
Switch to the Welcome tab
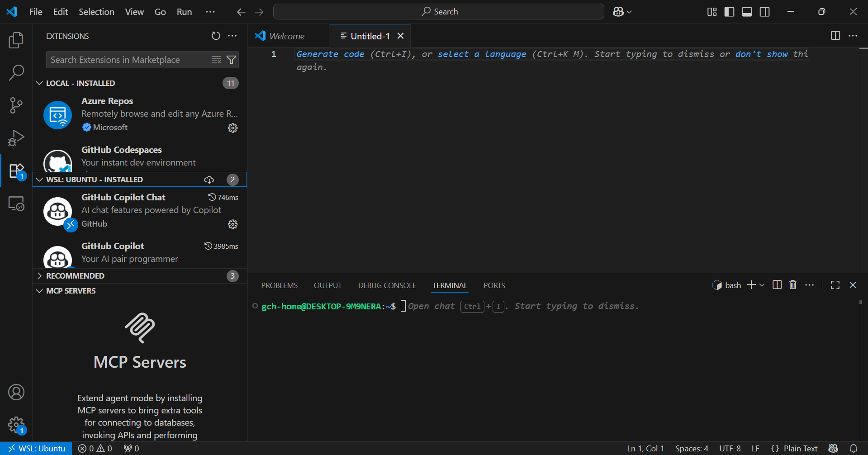(x=289, y=36)
